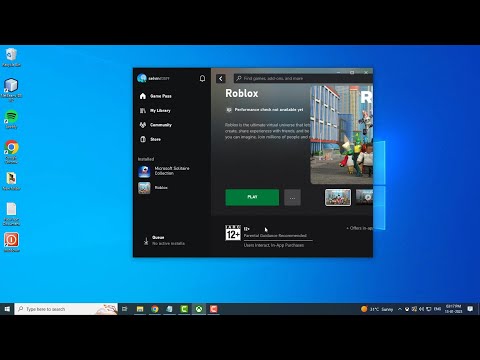Image resolution: width=480 pixels, height=360 pixels.
Task: Click 'Users Interact, In-App Purchases' text
Action: [x=274, y=245]
